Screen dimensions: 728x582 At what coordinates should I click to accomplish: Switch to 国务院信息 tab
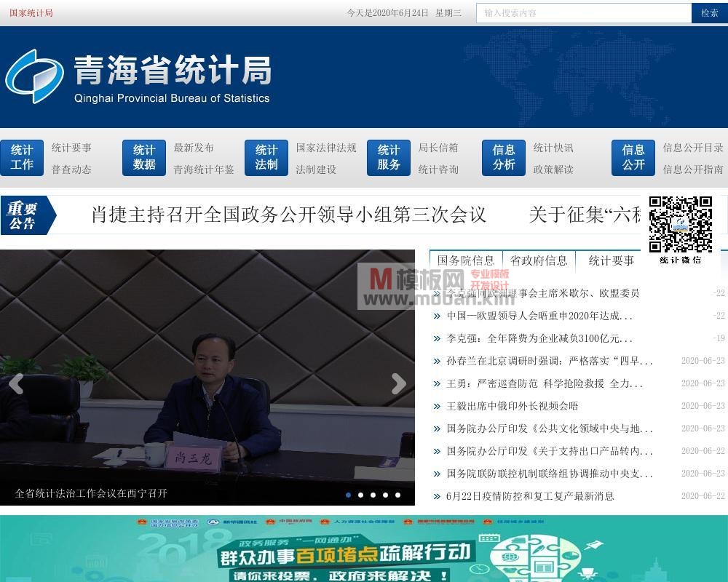click(x=466, y=261)
